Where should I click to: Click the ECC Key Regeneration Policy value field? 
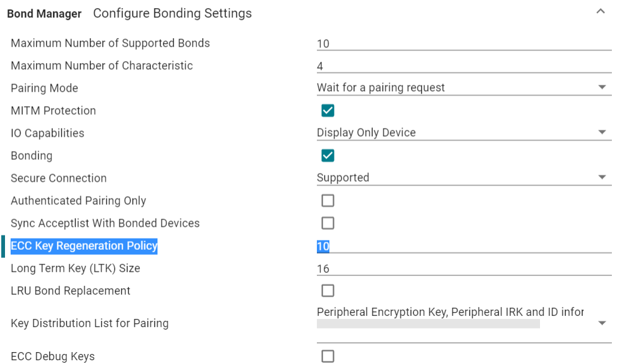click(463, 246)
